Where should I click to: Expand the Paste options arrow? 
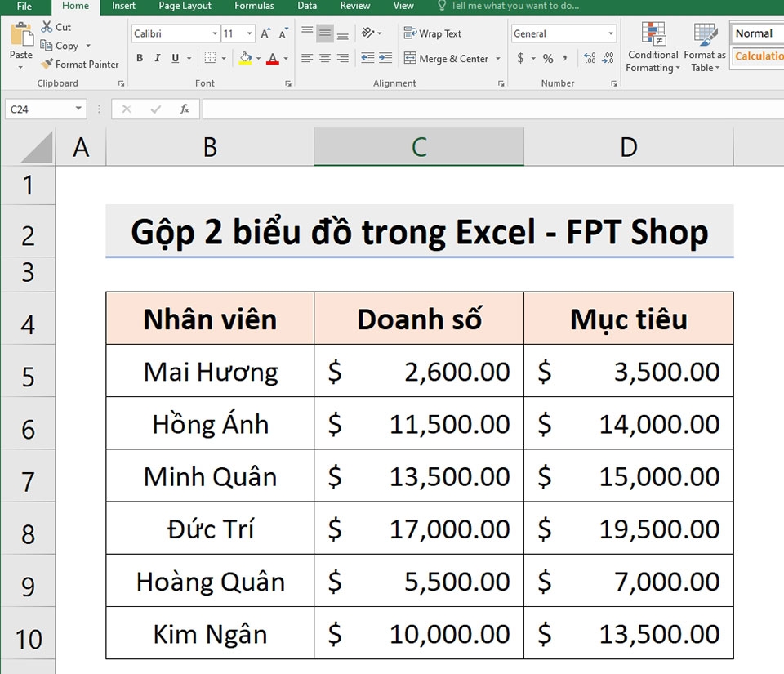coord(20,67)
